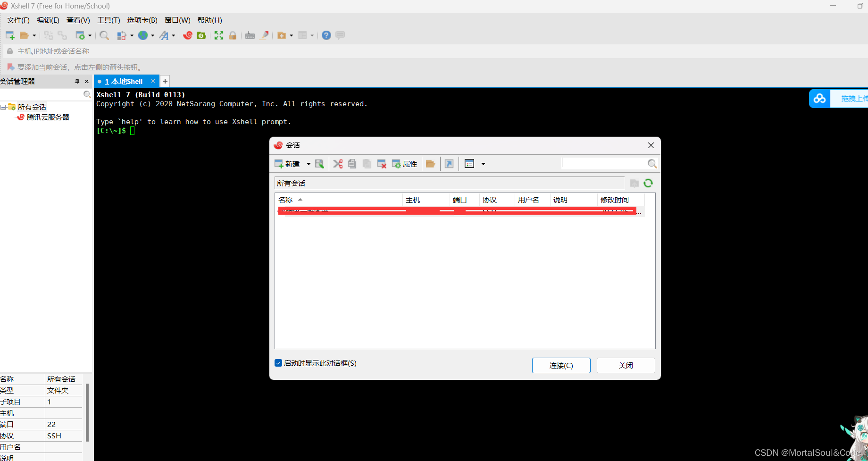
Task: Open the view mode dropdown arrow
Action: 483,164
